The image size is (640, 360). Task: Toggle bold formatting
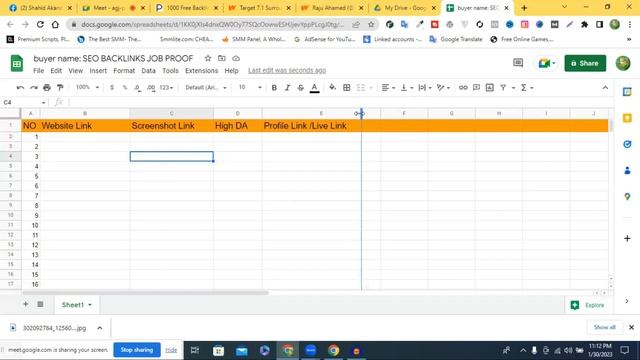point(274,87)
